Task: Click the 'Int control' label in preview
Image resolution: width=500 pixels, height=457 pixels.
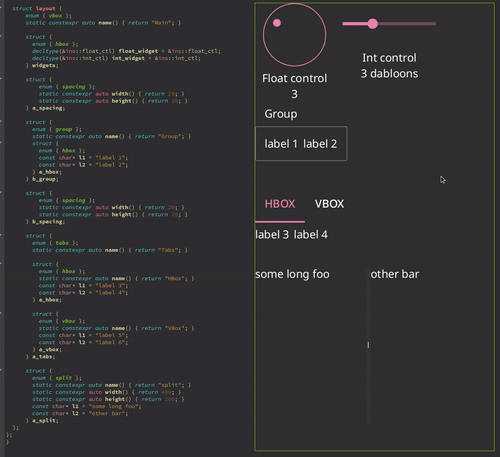Action: (389, 58)
